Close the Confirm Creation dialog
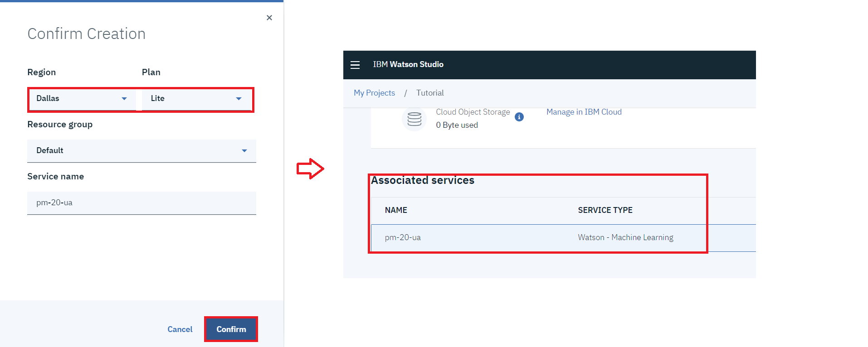Screen dimensions: 868x347 tap(269, 18)
